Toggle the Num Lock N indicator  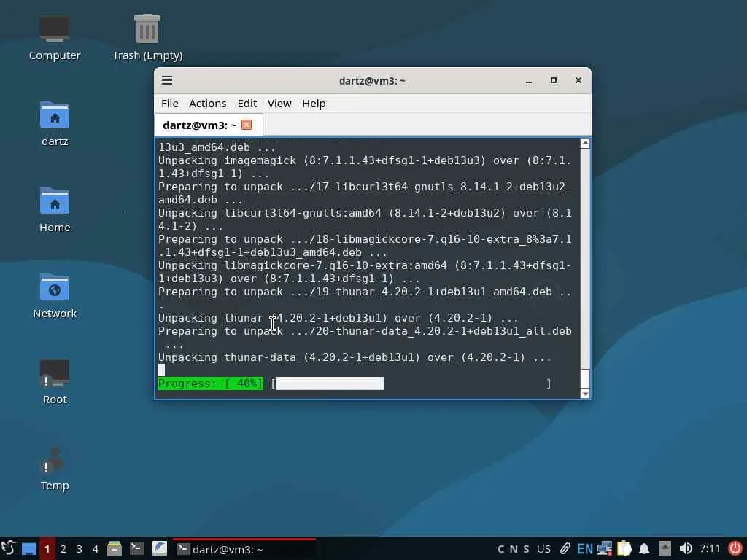point(514,549)
